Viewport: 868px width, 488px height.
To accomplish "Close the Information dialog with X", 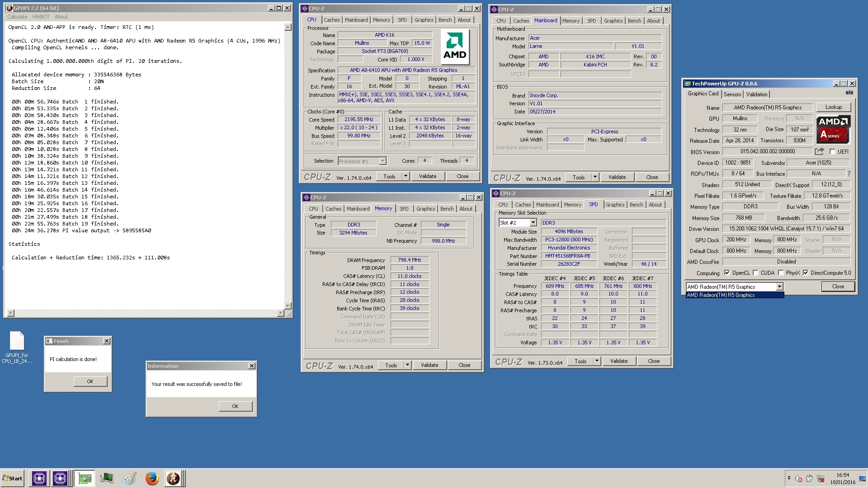I will point(252,366).
